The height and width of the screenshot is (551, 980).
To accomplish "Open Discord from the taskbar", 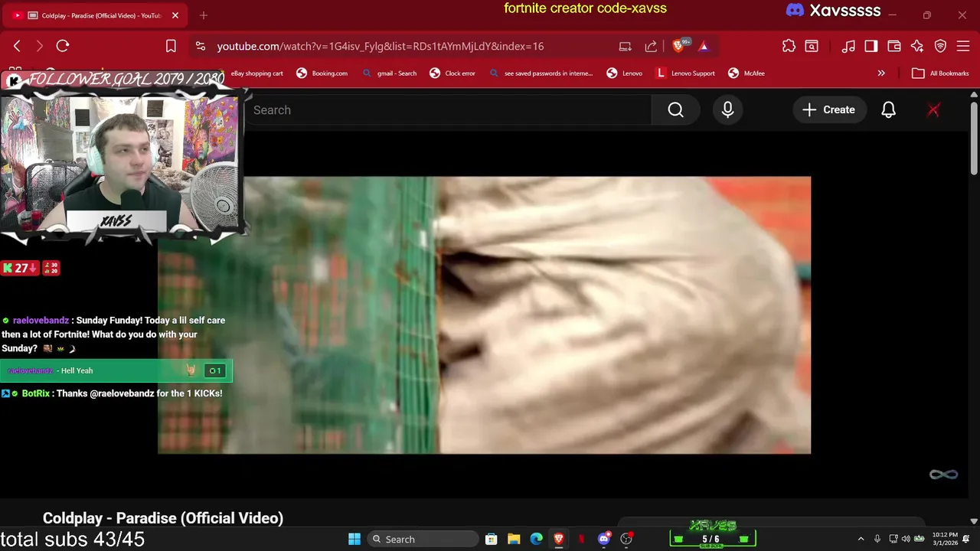I will pyautogui.click(x=604, y=539).
